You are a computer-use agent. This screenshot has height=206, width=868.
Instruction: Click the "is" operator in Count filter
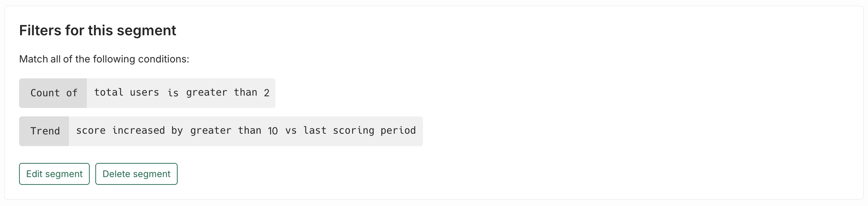point(173,93)
